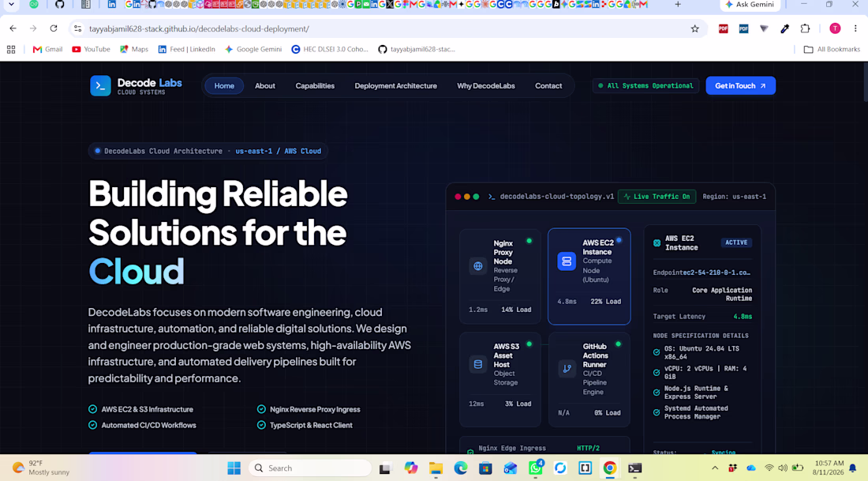Image resolution: width=868 pixels, height=481 pixels.
Task: Open the All Bookmarks folder
Action: click(832, 49)
